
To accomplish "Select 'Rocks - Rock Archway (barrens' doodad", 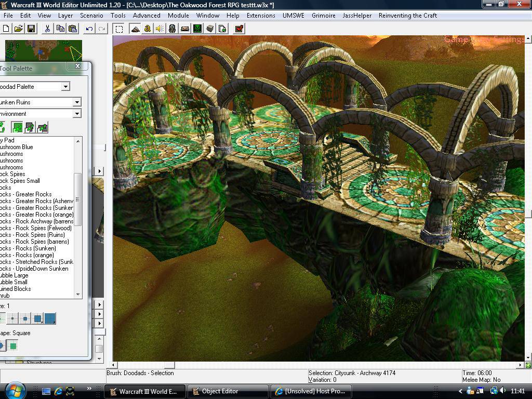I will [x=37, y=221].
